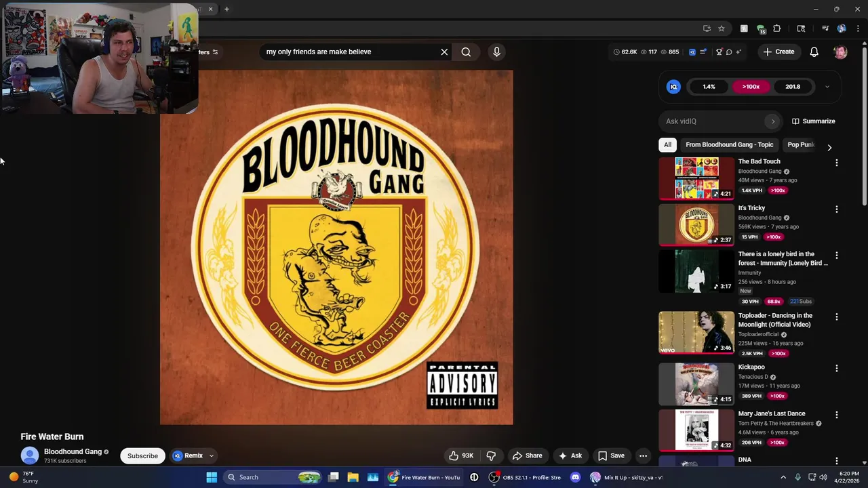The image size is (868, 488).
Task: Clear the search text with the X icon
Action: 444,52
